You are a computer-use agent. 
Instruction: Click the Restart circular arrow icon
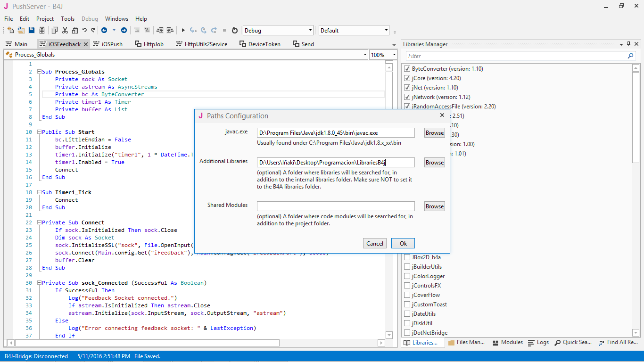pyautogui.click(x=235, y=30)
